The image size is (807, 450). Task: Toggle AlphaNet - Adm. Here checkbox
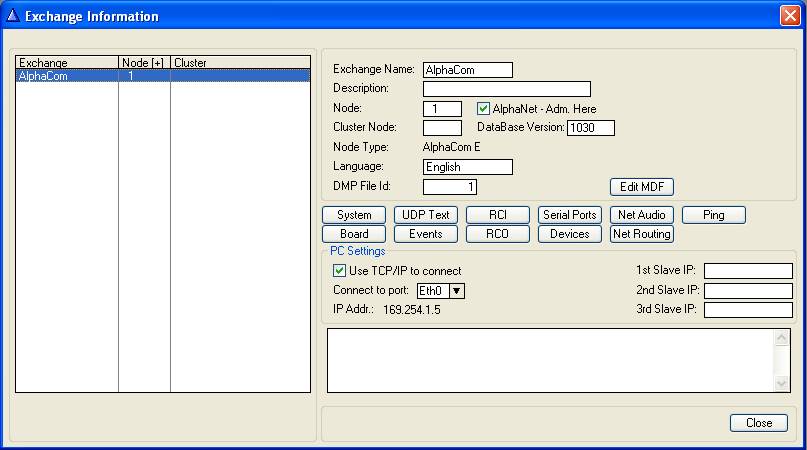click(x=484, y=108)
